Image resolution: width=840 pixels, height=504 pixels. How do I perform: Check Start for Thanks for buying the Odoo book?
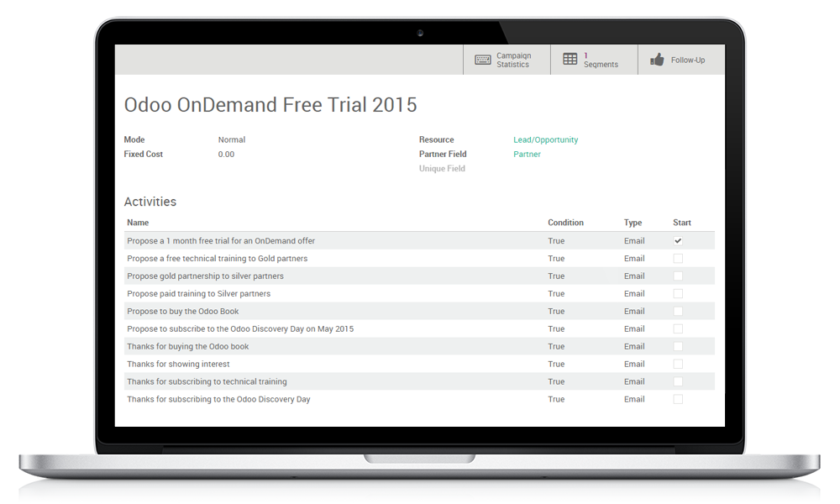pos(678,347)
